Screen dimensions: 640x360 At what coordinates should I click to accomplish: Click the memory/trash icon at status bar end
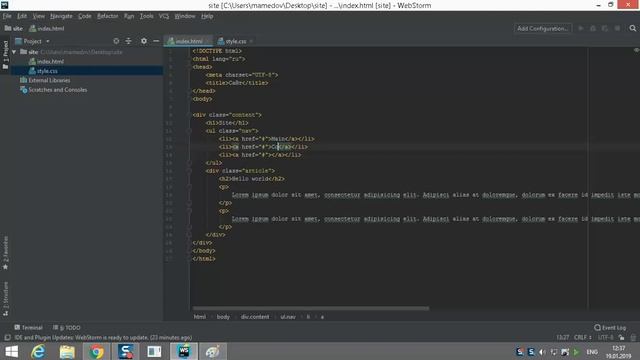click(633, 338)
